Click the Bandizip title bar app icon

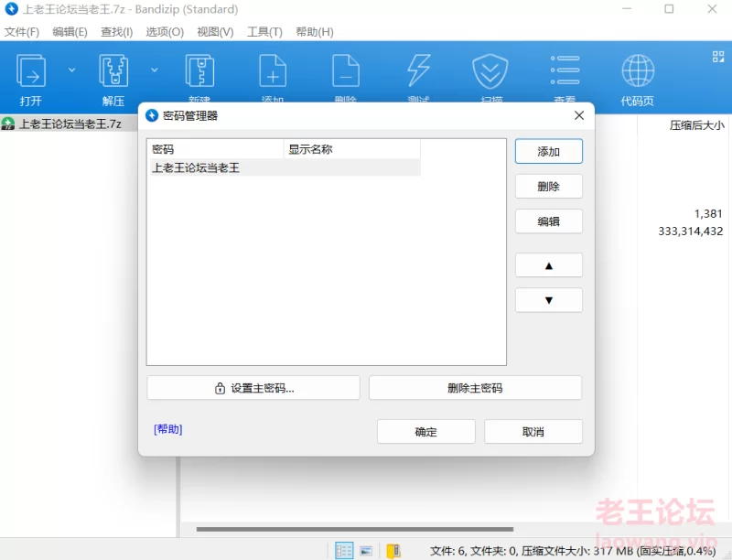[x=11, y=9]
